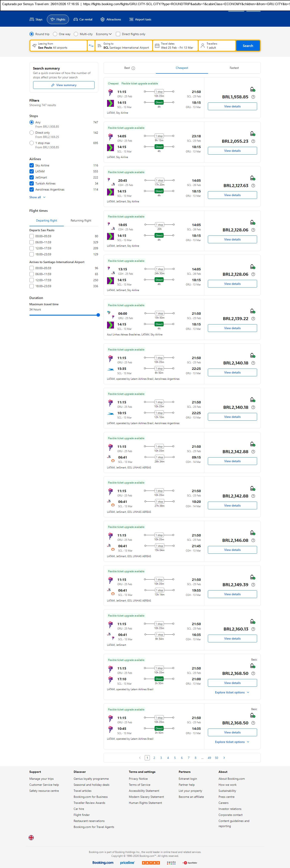The width and height of the screenshot is (290, 868).
Task: Click the next page arrow in pagination
Action: 224,758
